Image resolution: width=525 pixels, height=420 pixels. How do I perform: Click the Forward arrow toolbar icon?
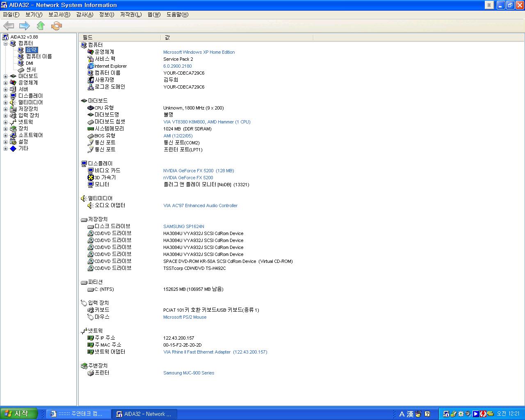point(25,26)
